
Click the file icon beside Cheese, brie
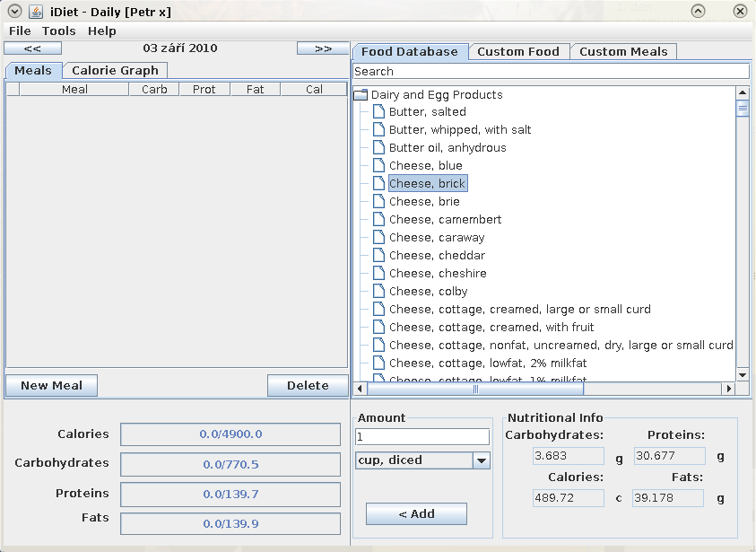point(379,201)
